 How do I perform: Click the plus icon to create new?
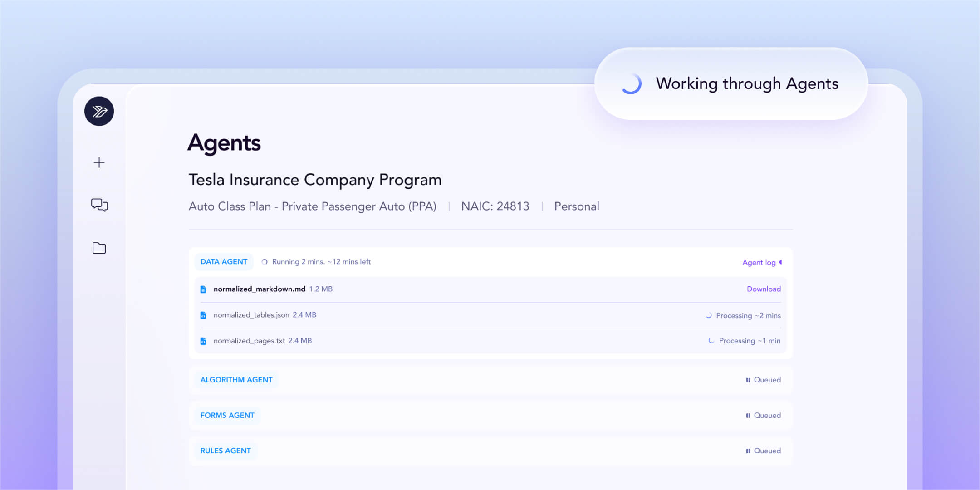click(99, 162)
